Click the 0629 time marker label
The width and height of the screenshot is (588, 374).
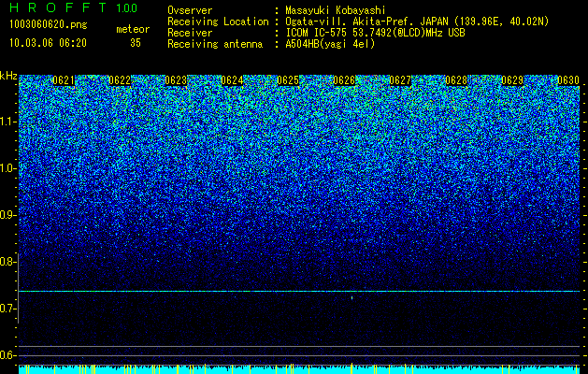tap(512, 80)
